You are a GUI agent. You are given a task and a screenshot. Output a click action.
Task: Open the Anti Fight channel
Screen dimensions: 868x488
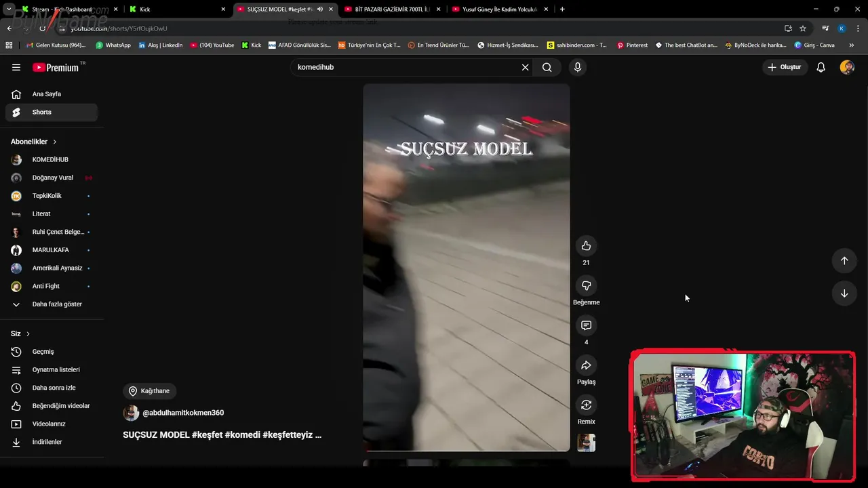click(52, 286)
